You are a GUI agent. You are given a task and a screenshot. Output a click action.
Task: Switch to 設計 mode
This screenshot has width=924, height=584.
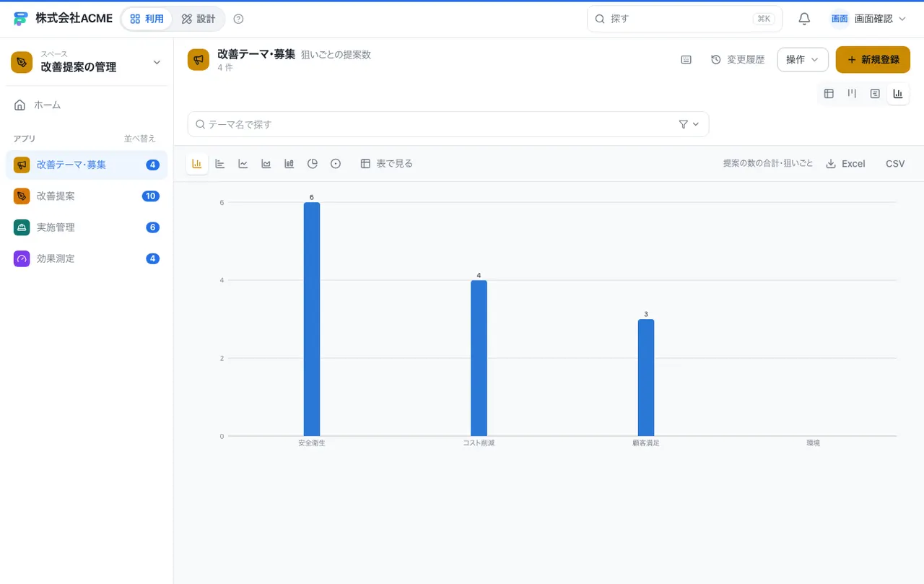pos(199,19)
